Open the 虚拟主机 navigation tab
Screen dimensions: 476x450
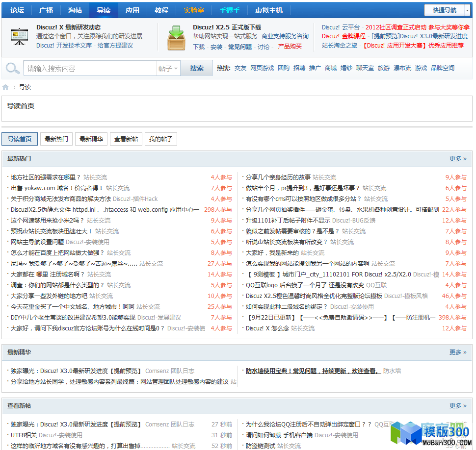[x=269, y=10]
